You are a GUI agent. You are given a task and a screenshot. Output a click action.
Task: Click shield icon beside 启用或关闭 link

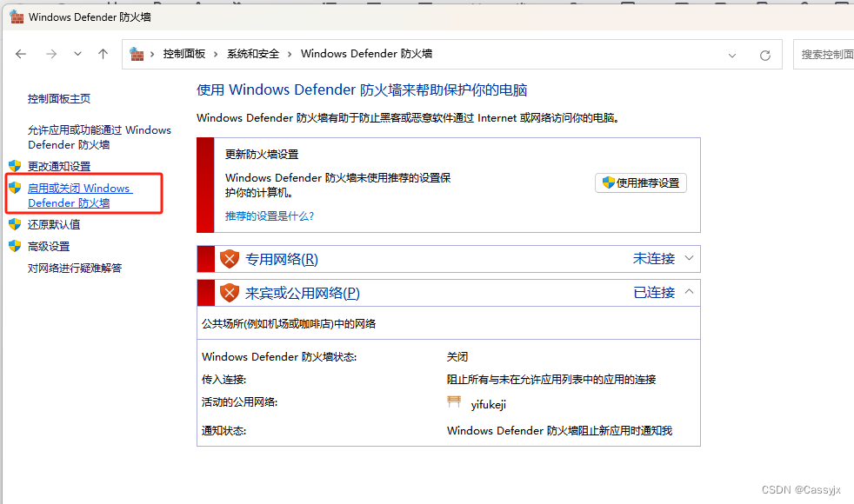pyautogui.click(x=15, y=188)
